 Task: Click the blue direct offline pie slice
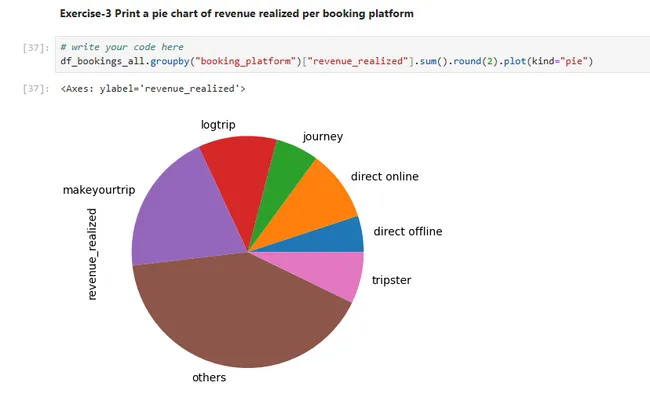click(347, 236)
